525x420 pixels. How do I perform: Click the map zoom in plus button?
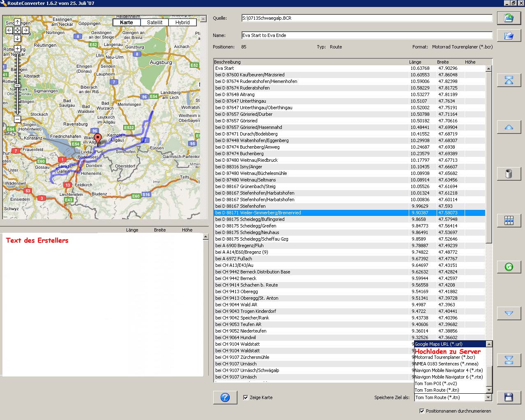[17, 49]
